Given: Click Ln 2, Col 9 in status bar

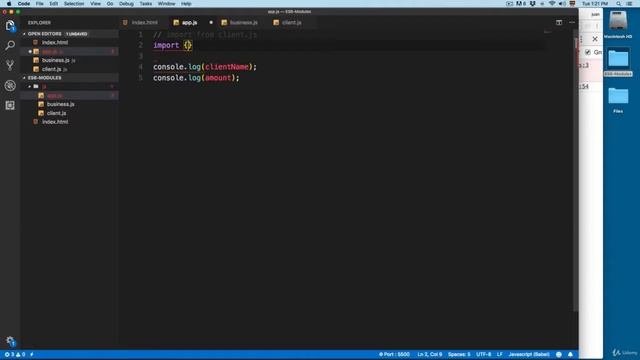Looking at the screenshot, I should [429, 354].
